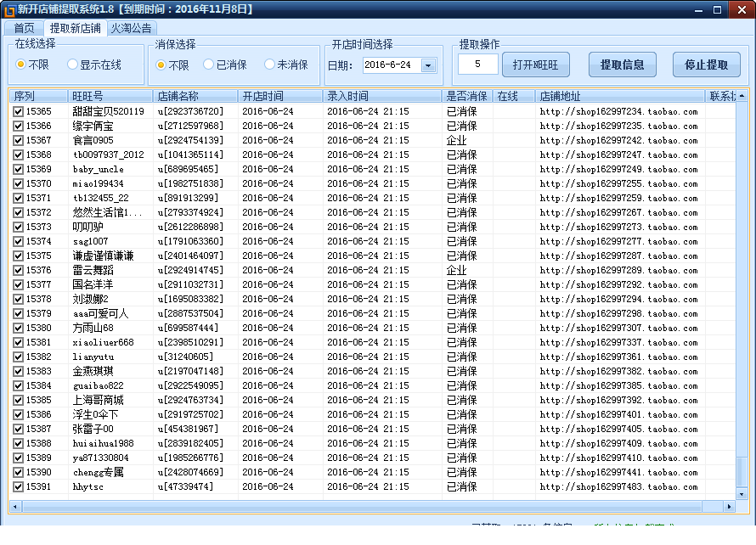Click the app logo icon in title bar
The image size is (756, 545).
tap(9, 9)
